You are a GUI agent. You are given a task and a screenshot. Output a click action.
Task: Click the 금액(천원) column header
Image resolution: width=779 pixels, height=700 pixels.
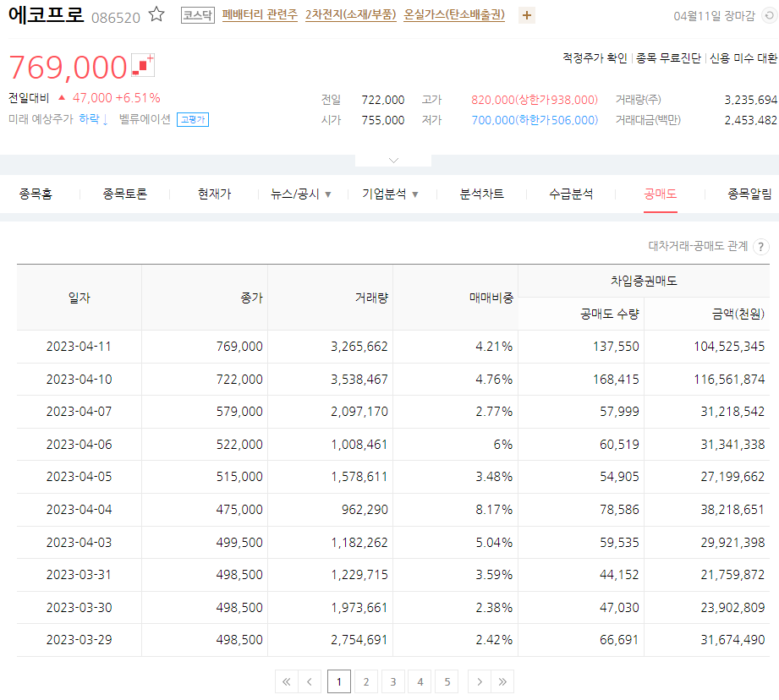707,314
